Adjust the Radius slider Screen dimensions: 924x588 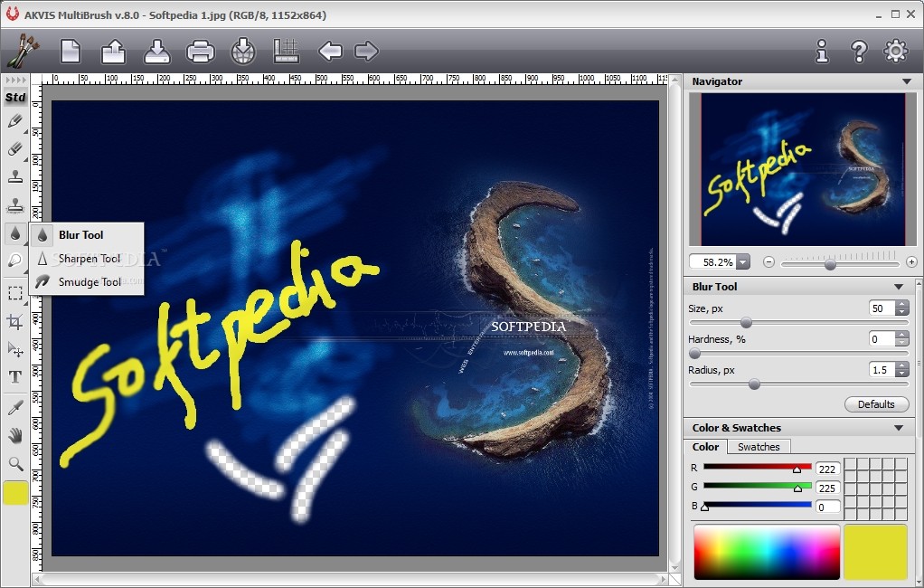point(798,384)
